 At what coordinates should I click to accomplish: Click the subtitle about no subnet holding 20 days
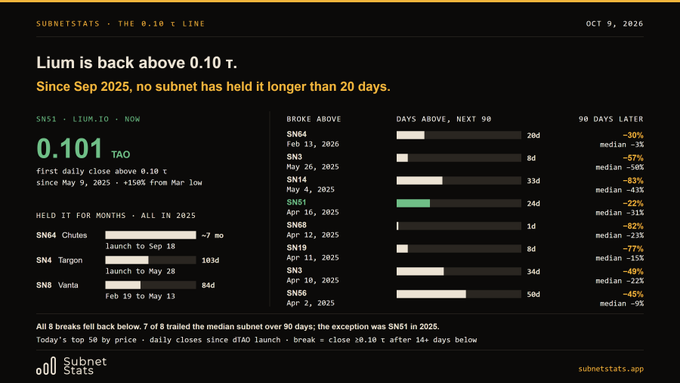pyautogui.click(x=213, y=87)
